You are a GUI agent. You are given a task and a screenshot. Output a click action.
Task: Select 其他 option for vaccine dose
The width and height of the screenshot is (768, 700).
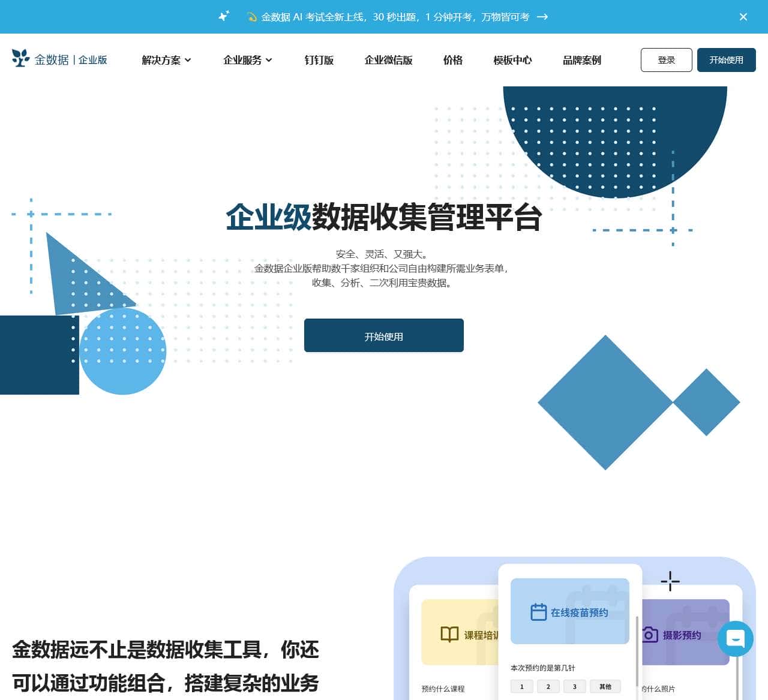(x=605, y=686)
